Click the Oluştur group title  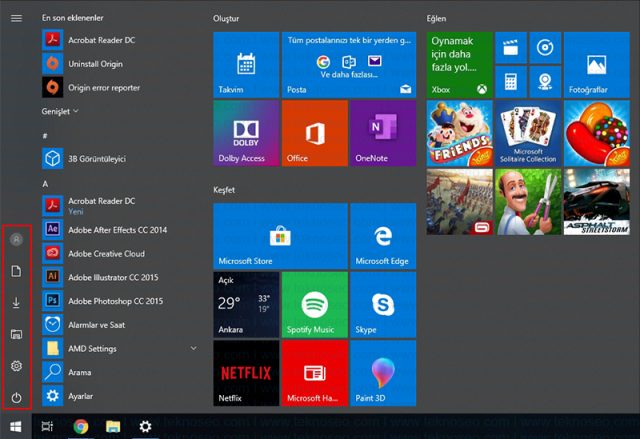pos(226,18)
